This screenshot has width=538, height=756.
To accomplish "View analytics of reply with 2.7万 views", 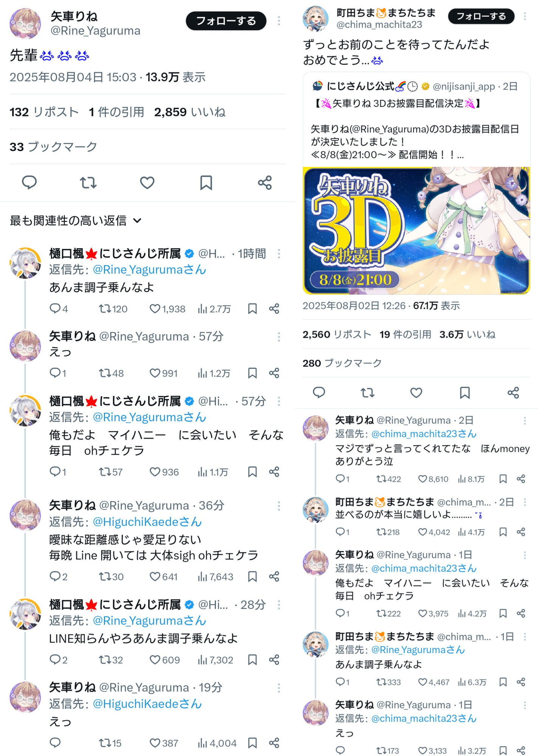I will [x=214, y=309].
